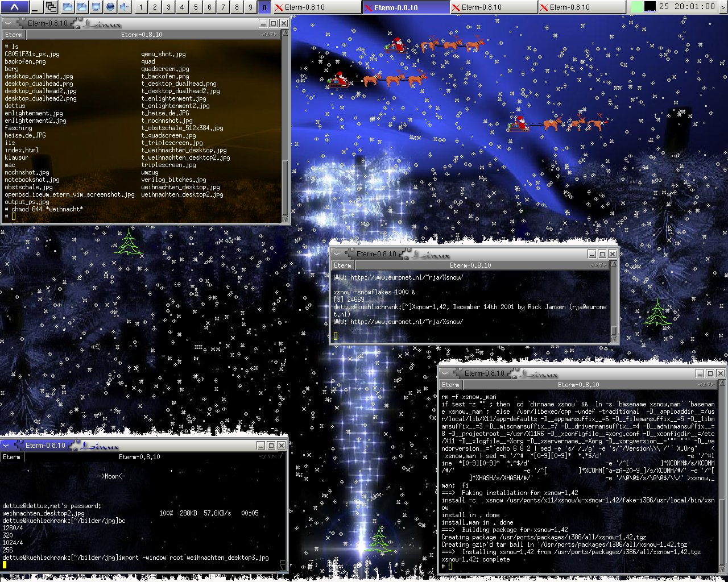Image resolution: width=728 pixels, height=582 pixels.
Task: Click the directory entry klausur
Action: pos(16,157)
